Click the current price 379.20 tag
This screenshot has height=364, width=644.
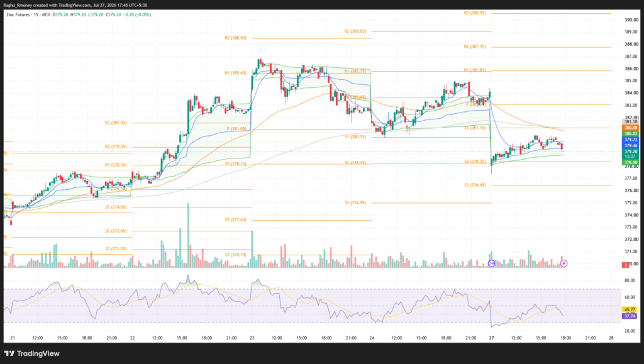coord(630,152)
